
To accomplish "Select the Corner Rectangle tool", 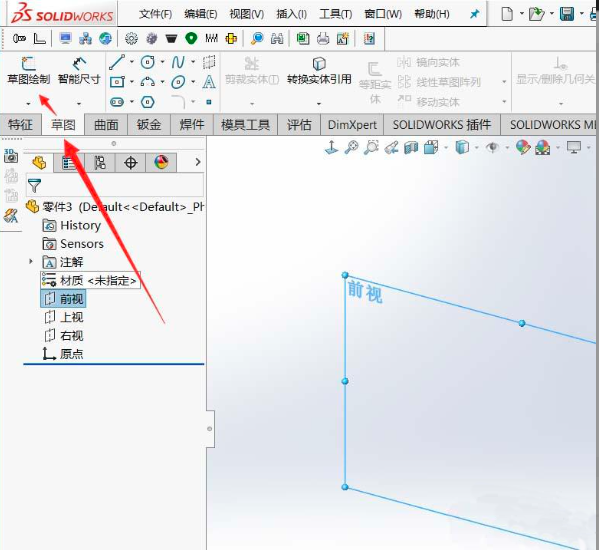I will [x=117, y=82].
